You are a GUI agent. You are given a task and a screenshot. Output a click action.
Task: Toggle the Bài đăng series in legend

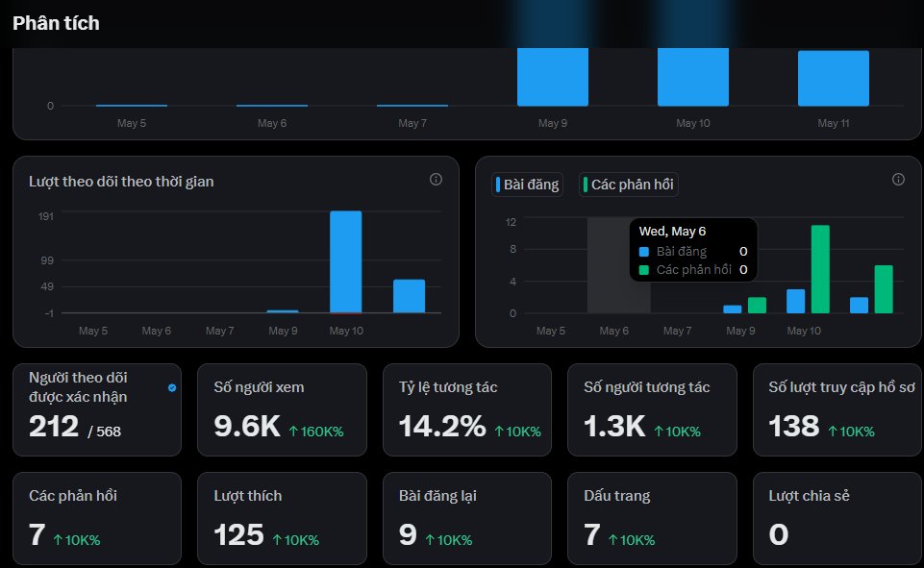pyautogui.click(x=528, y=185)
